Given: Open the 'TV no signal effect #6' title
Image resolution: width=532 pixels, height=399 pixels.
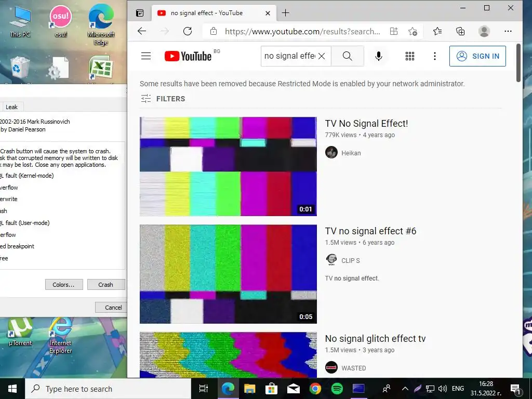Looking at the screenshot, I should (x=370, y=231).
